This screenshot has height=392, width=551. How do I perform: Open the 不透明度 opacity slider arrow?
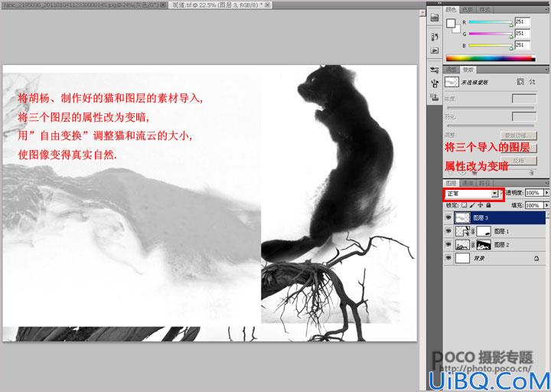[x=546, y=193]
